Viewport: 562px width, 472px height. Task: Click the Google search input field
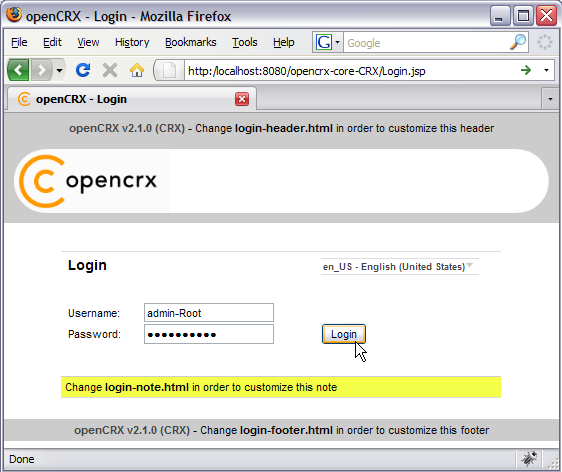click(x=427, y=43)
